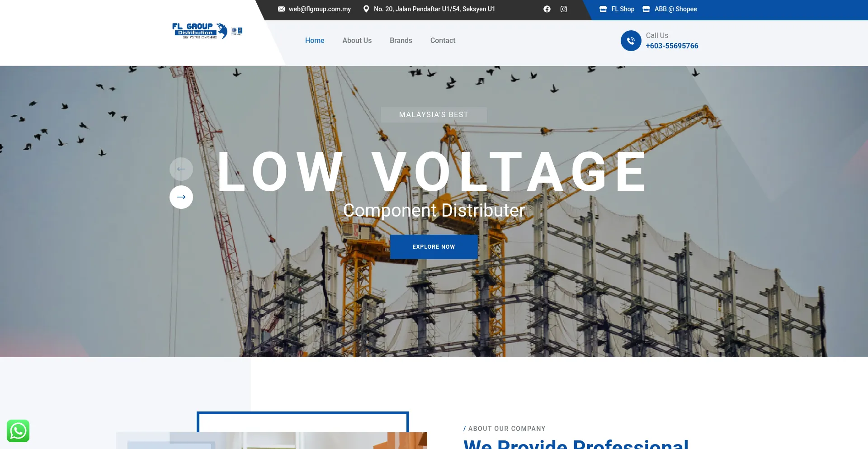The width and height of the screenshot is (868, 449).
Task: Open the Facebook icon link
Action: coord(547,9)
